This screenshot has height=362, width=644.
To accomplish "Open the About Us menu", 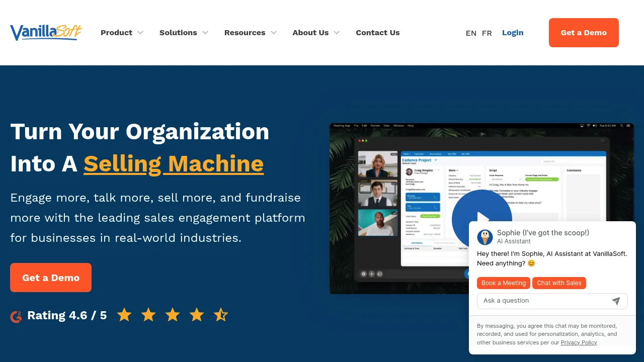I will point(315,33).
